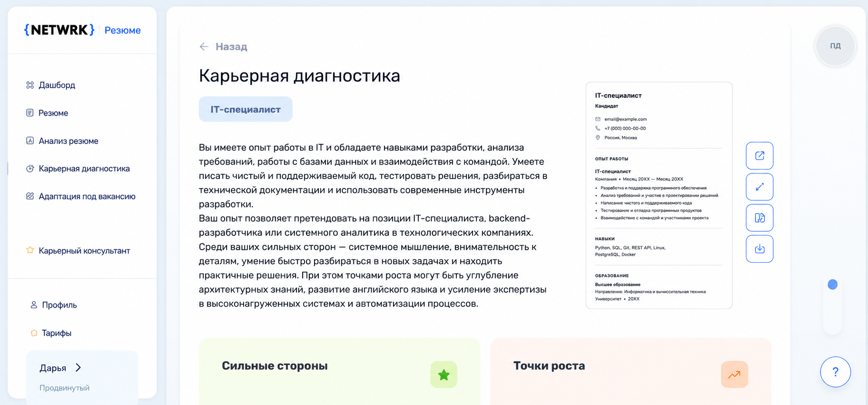Click ОПЫТ РАБОТЫ heading in preview
This screenshot has height=405, width=868.
click(612, 159)
